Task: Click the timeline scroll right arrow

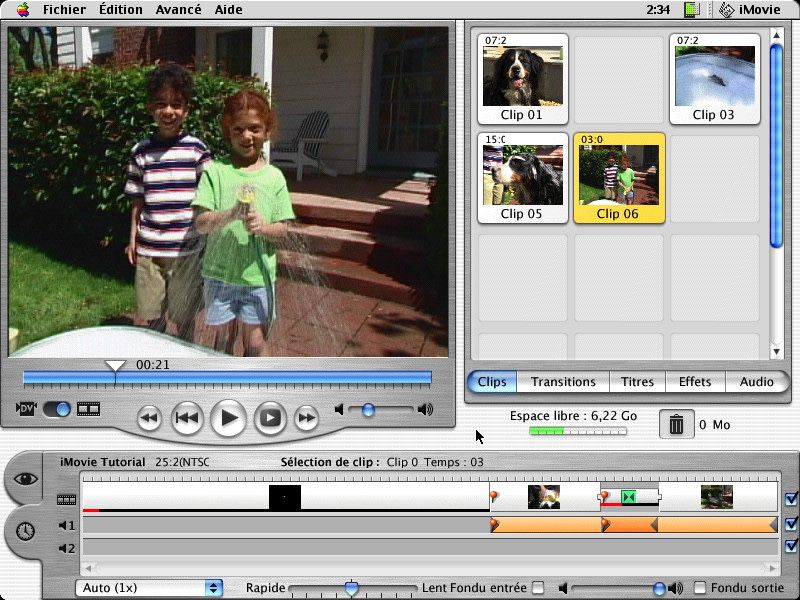Action: tap(772, 567)
